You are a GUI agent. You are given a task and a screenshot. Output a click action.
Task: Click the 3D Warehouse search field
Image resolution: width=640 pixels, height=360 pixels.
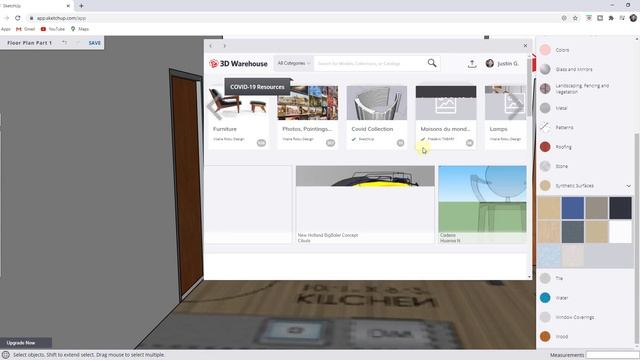370,64
